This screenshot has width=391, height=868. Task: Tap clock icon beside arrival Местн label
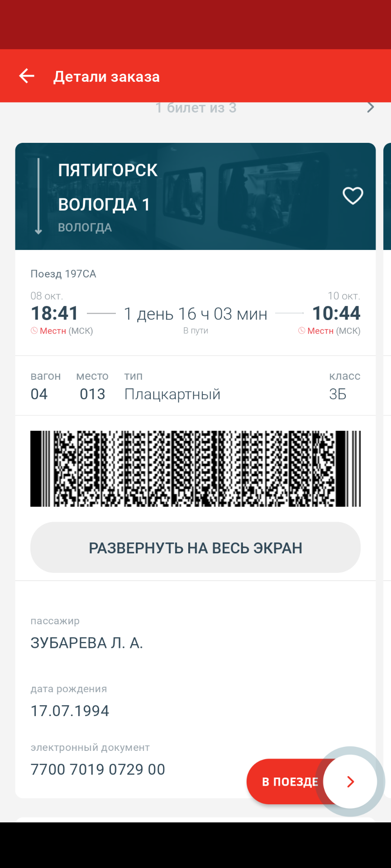301,331
